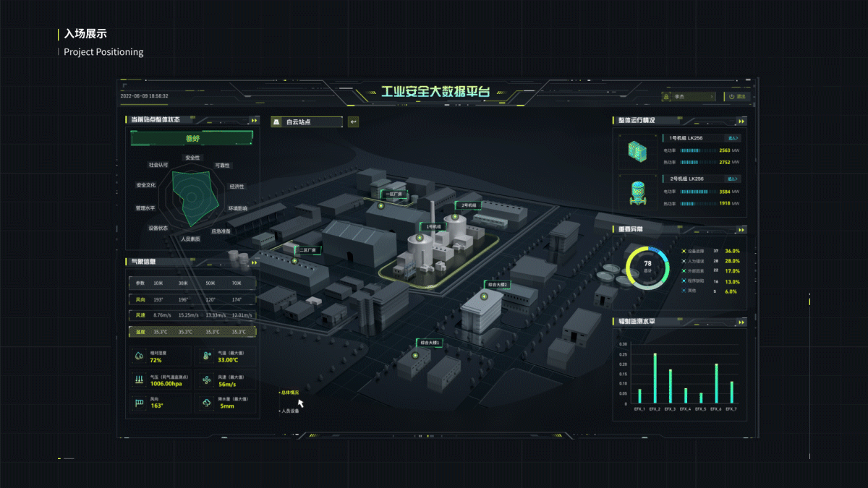This screenshot has width=868, height=488.
Task: Click the map marker under 1号机组 label
Action: (420, 237)
